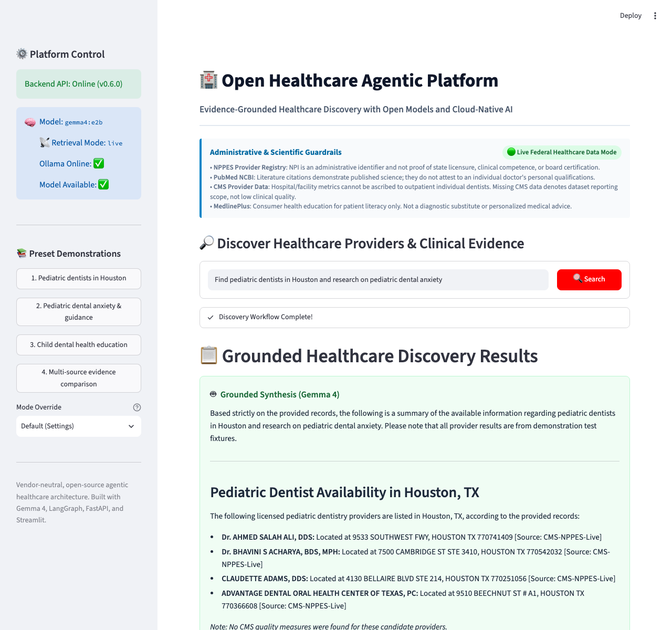Click the Mode Override label
Viewport: 672px width, 630px height.
(39, 407)
